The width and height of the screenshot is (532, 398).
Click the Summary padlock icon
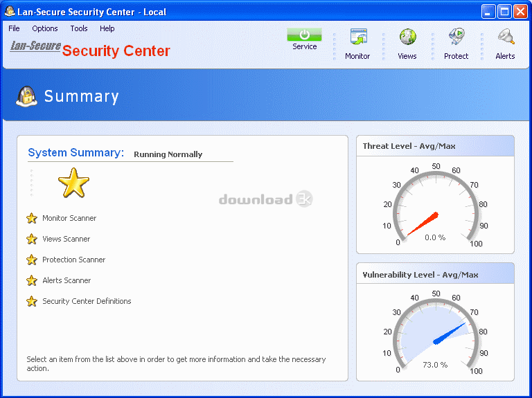[26, 97]
